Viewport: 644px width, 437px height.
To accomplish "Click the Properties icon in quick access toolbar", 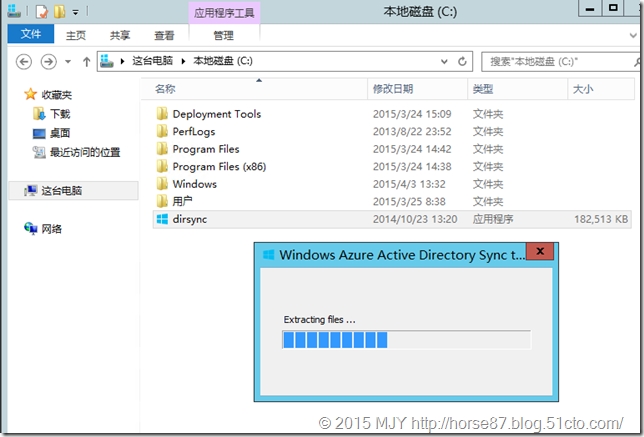I will coord(41,12).
